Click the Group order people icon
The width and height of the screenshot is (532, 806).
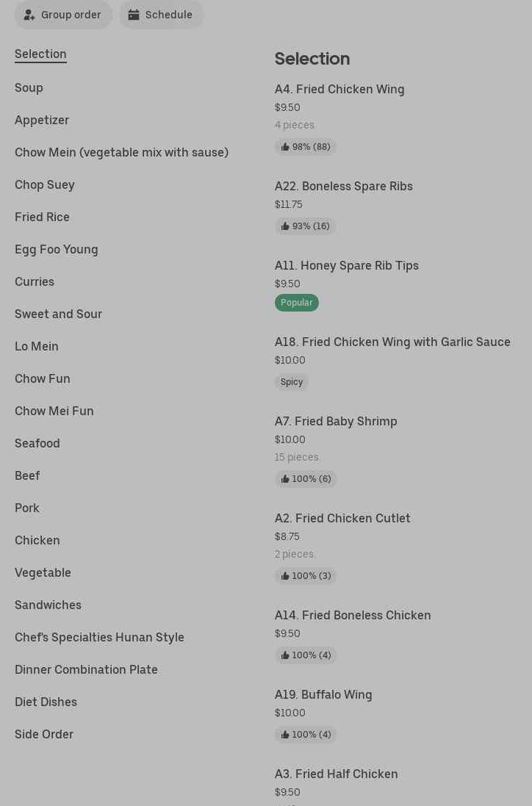pos(29,15)
